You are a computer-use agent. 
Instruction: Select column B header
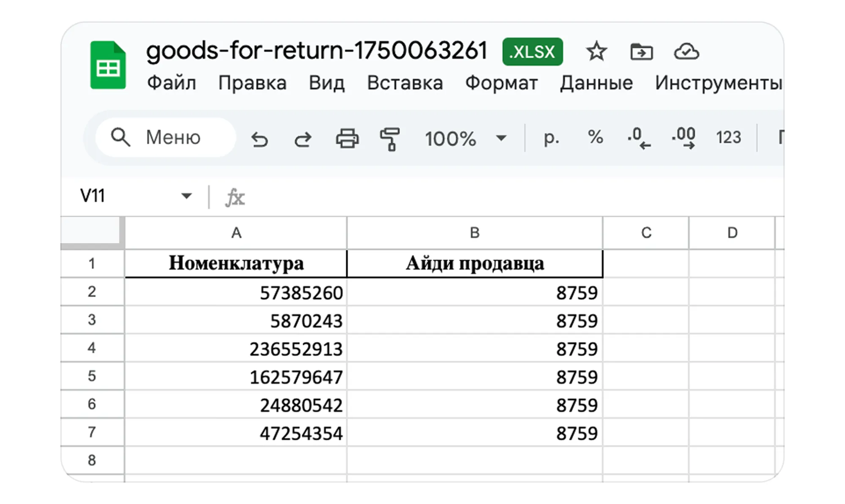point(474,233)
